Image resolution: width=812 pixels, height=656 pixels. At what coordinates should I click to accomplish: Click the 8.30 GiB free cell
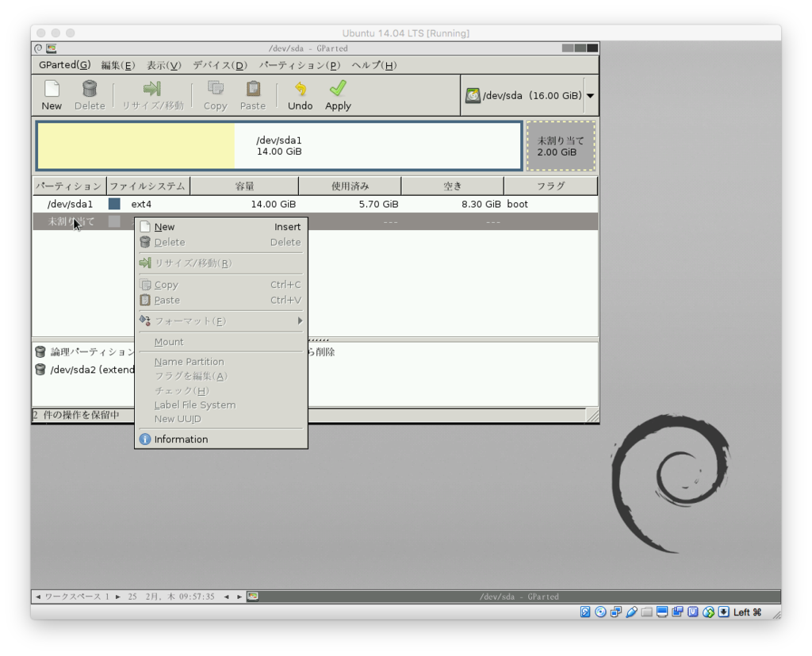pyautogui.click(x=481, y=204)
